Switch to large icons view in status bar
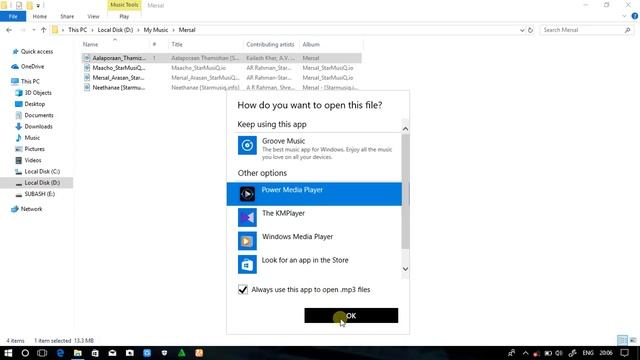The image size is (640, 360). (633, 340)
